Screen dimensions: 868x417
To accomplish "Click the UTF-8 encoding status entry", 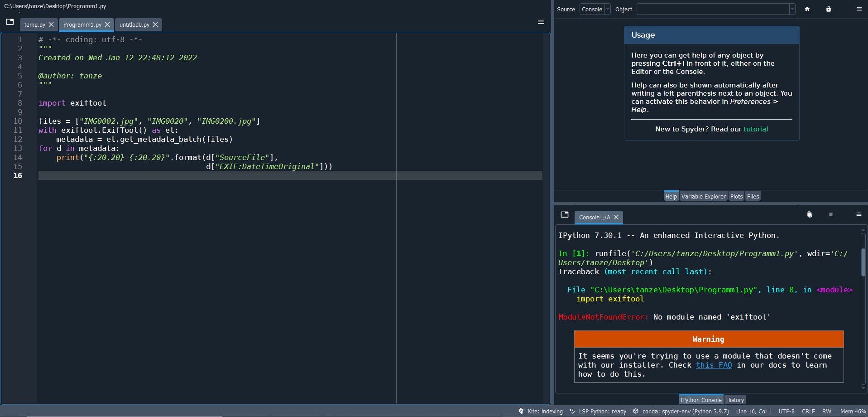I will [786, 411].
